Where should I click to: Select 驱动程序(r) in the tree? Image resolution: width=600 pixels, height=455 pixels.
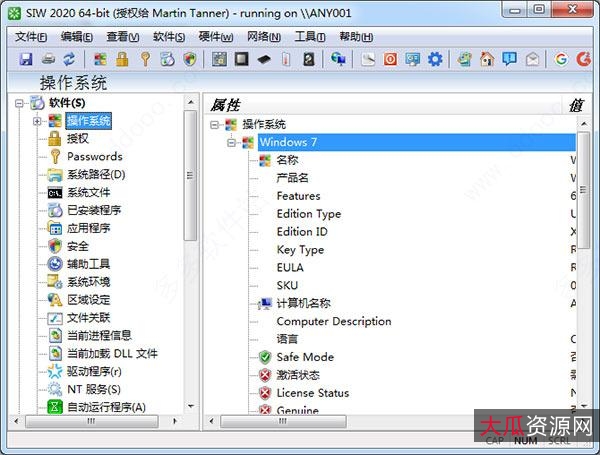pyautogui.click(x=94, y=371)
